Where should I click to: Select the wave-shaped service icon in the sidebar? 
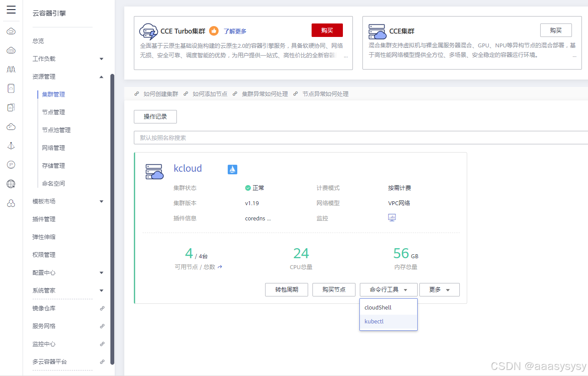coord(11,69)
